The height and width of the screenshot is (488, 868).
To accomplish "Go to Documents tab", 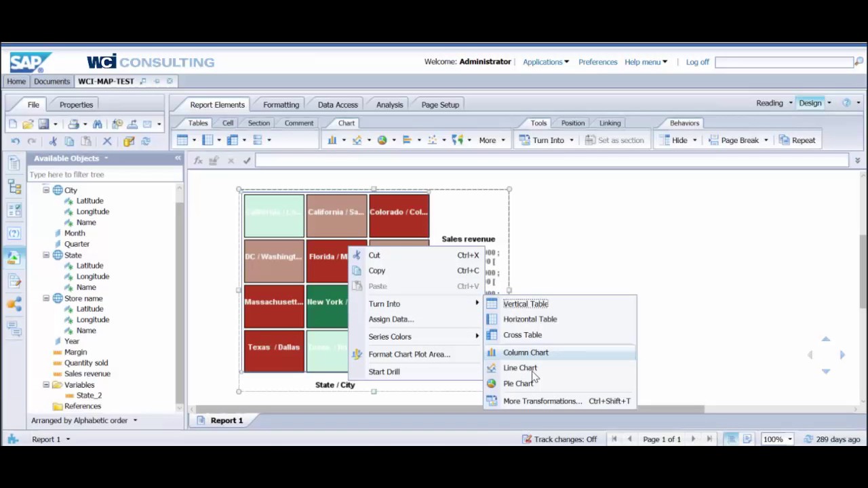I will click(x=52, y=81).
